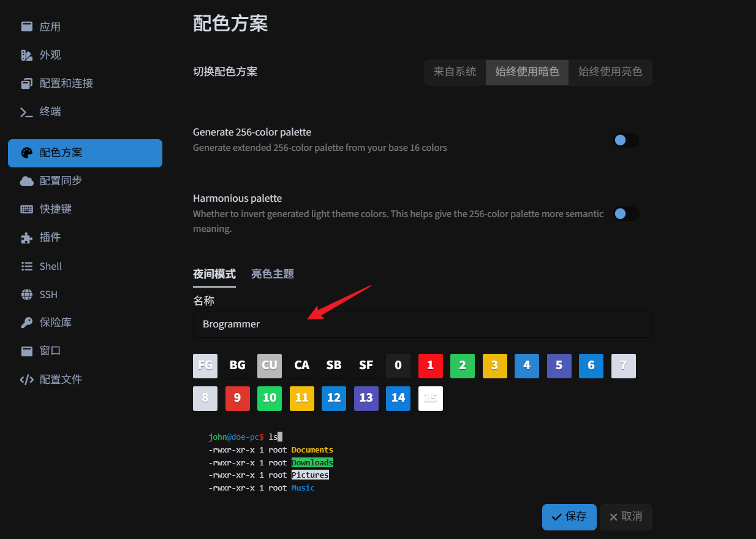Open color swatch 8
This screenshot has height=539, width=756.
tap(205, 398)
